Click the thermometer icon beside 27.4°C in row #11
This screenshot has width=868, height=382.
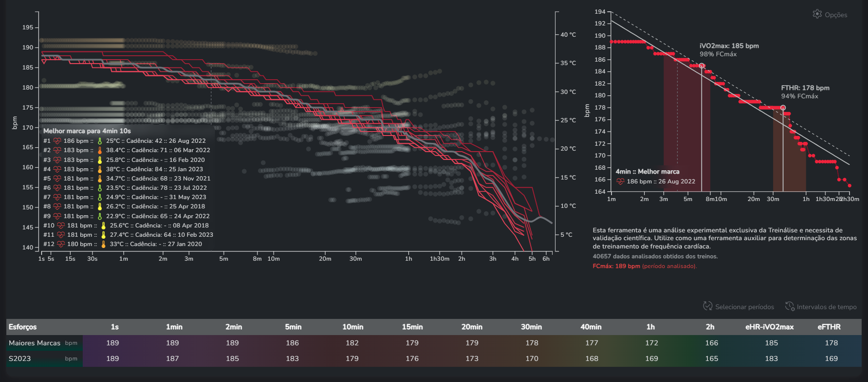pos(103,235)
